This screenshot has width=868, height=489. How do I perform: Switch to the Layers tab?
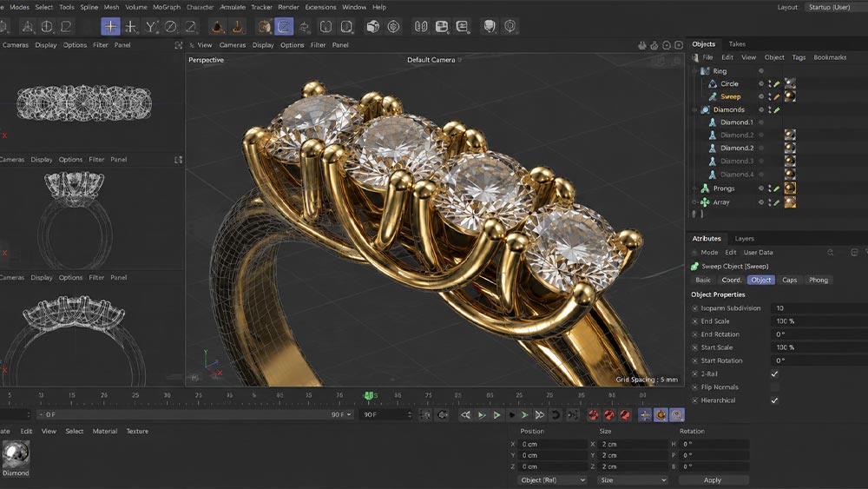point(744,239)
